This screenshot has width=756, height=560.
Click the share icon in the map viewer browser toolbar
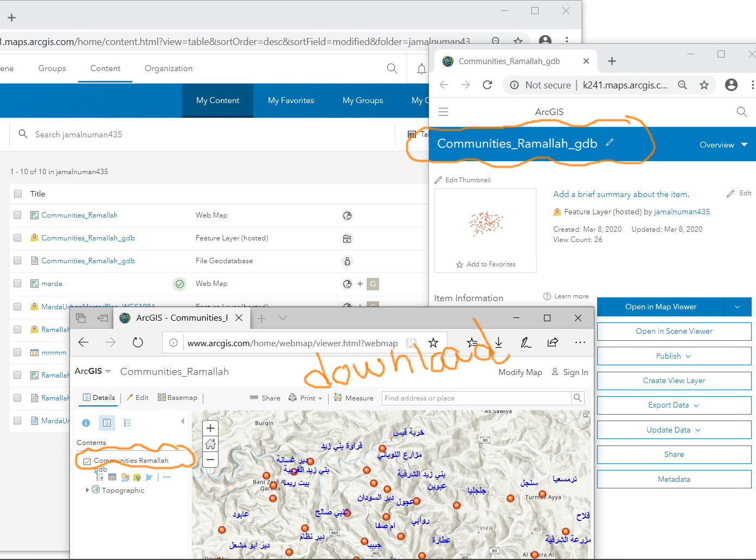click(x=553, y=342)
